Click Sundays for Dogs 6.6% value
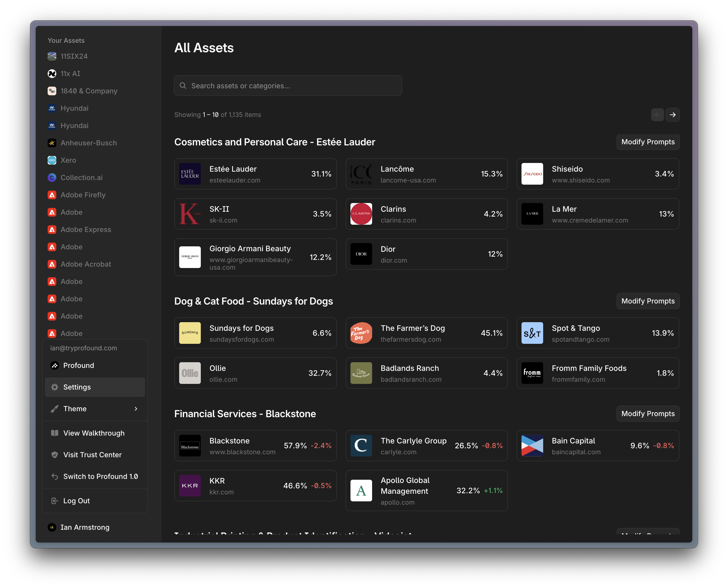Image resolution: width=728 pixels, height=588 pixels. 322,333
